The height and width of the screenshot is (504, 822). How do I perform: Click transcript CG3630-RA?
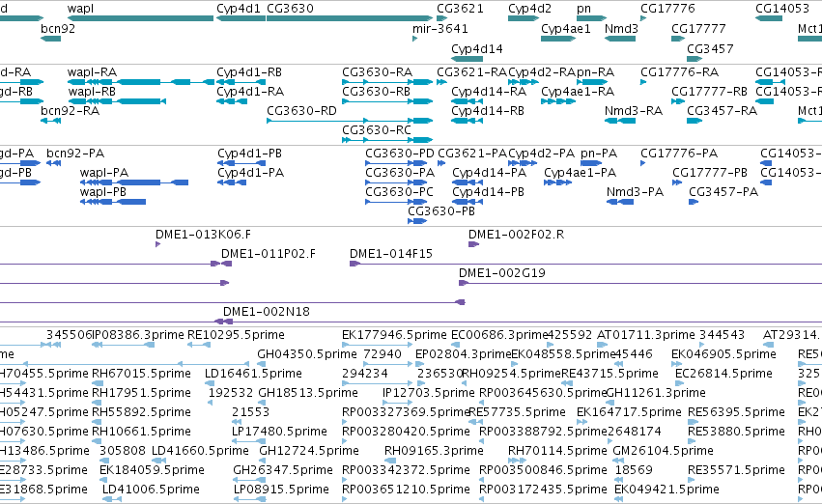pyautogui.click(x=377, y=71)
